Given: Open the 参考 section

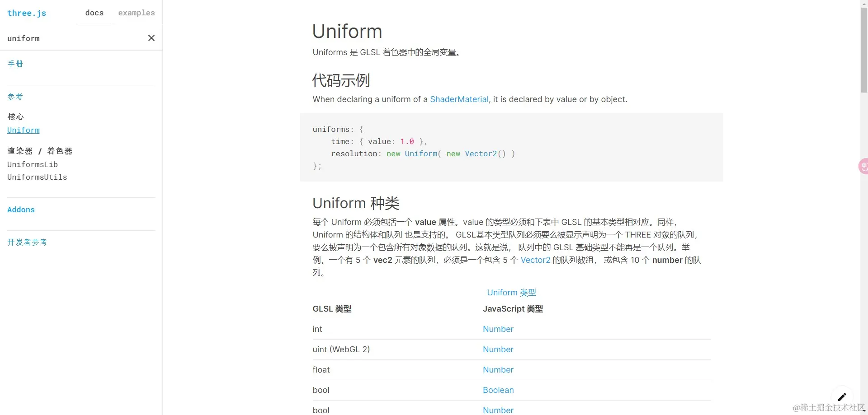Looking at the screenshot, I should tap(15, 97).
